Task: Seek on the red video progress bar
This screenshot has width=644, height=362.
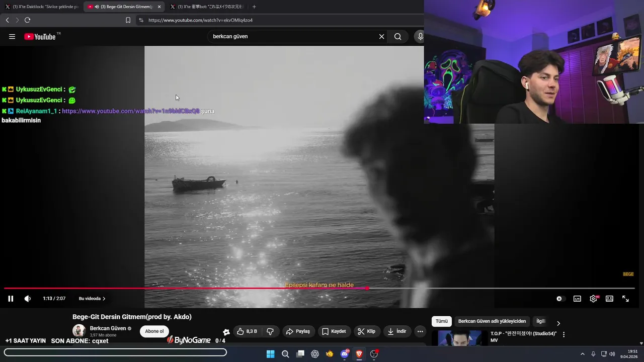Action: [x=319, y=288]
